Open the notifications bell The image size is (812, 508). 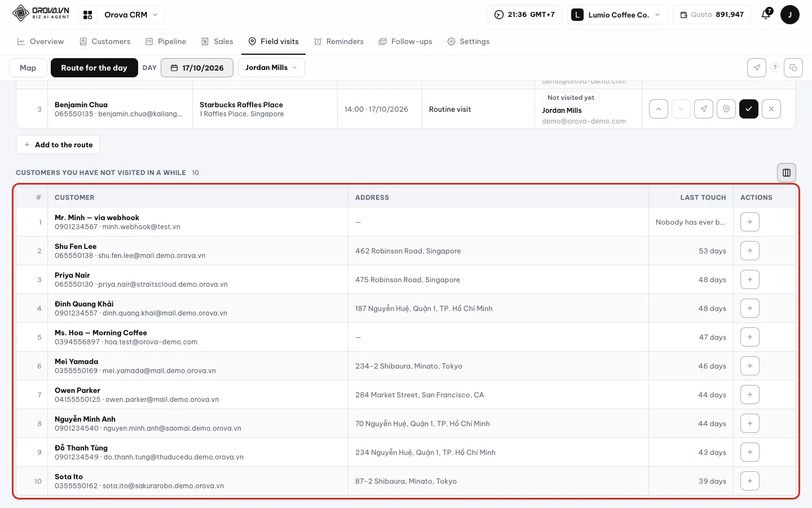click(x=766, y=15)
